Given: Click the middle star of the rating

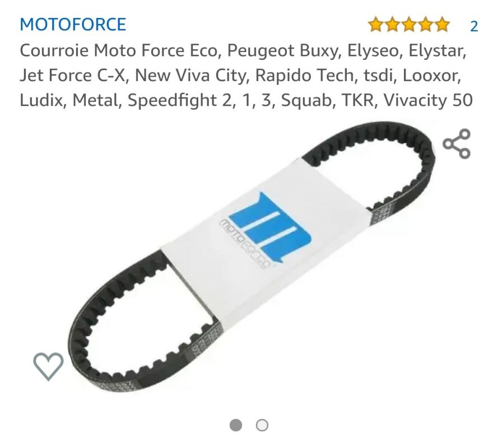Looking at the screenshot, I should pos(409,25).
